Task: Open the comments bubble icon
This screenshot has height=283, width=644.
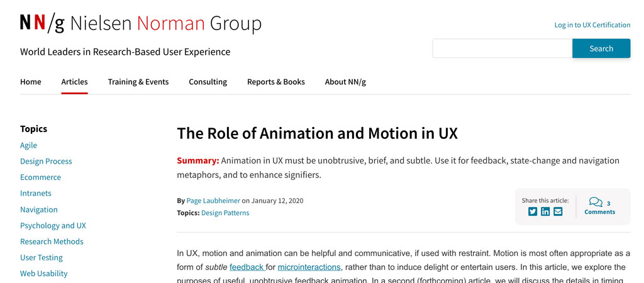Action: (595, 202)
